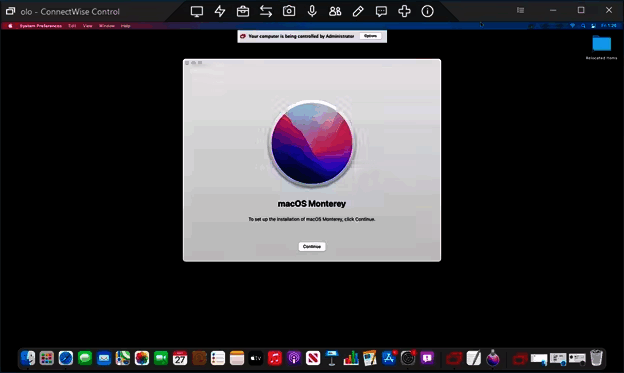The width and height of the screenshot is (624, 373).
Task: Open the Meeting participants people icon
Action: (335, 11)
